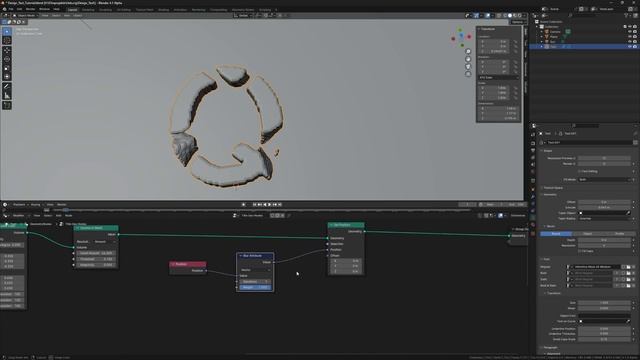The height and width of the screenshot is (360, 640).
Task: Open the Fill Mode dropdown
Action: click(604, 180)
